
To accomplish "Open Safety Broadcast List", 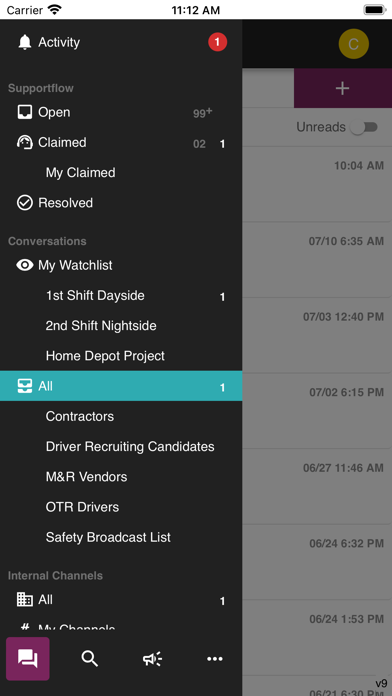I will point(121,537).
